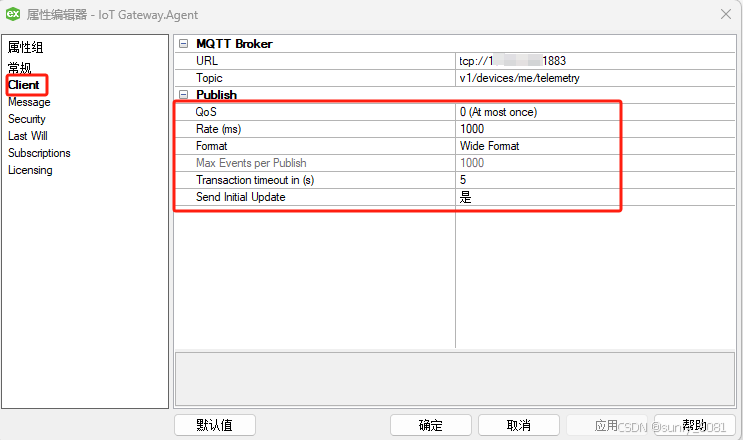
Task: Click the disabled Max Events value 1000
Action: 595,163
